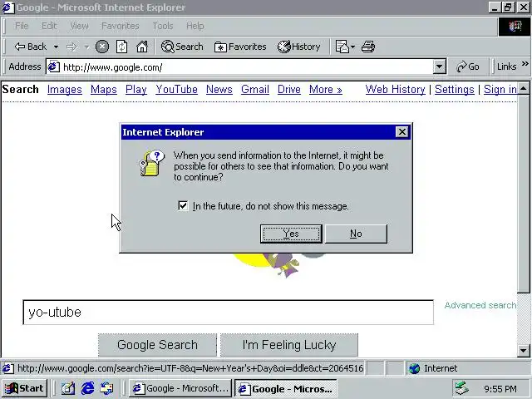Image resolution: width=532 pixels, height=399 pixels.
Task: Click the Refresh page icon
Action: [x=122, y=47]
